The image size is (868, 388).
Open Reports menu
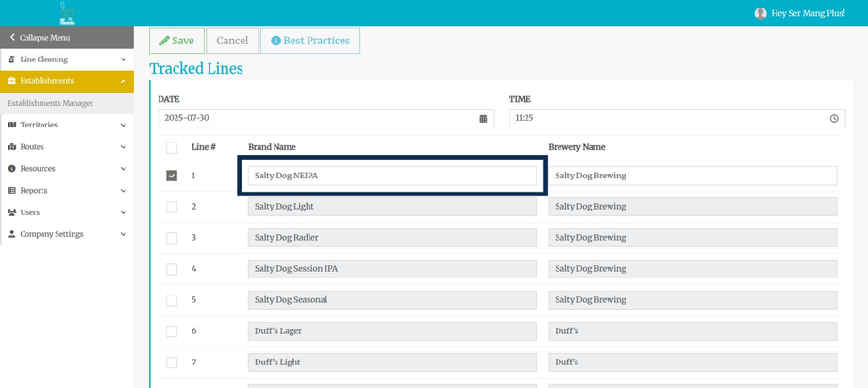pos(67,191)
